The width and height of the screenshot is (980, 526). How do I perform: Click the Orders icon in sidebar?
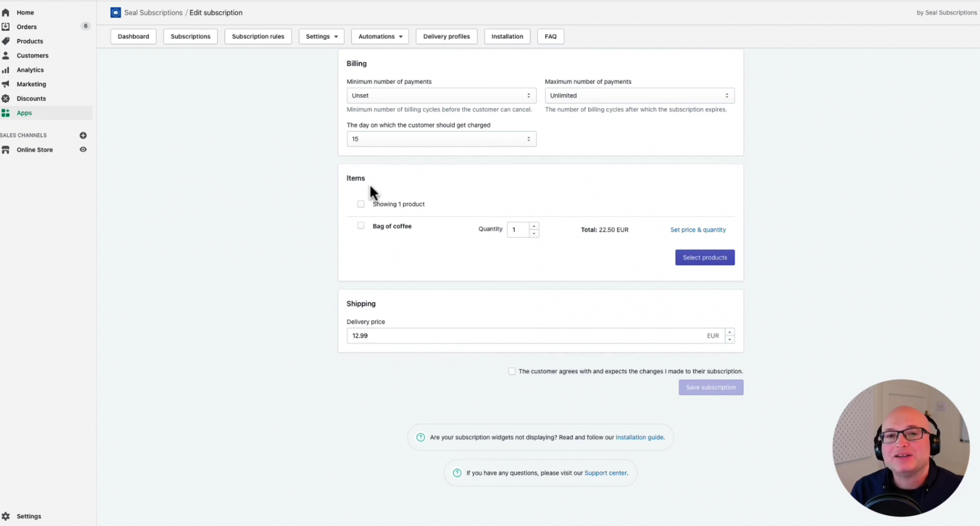point(6,27)
